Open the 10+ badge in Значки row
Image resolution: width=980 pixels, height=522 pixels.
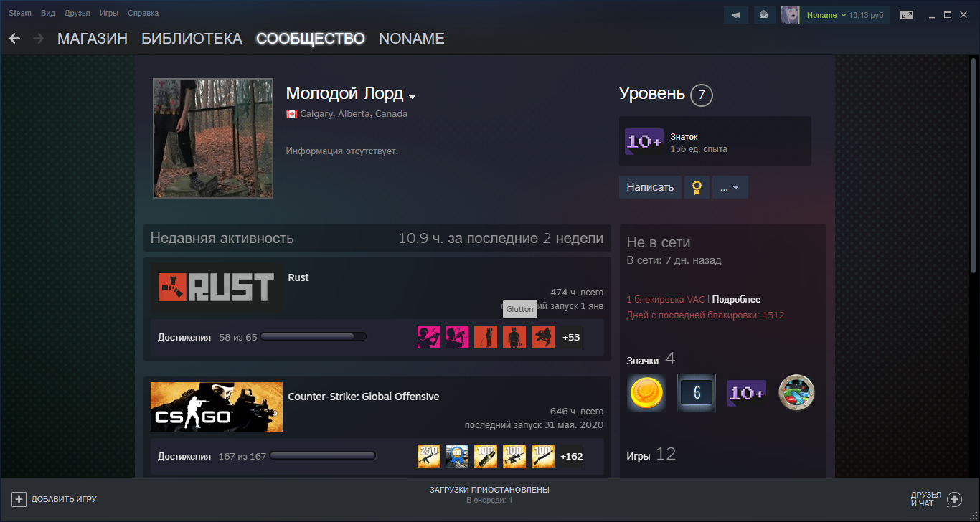point(747,393)
